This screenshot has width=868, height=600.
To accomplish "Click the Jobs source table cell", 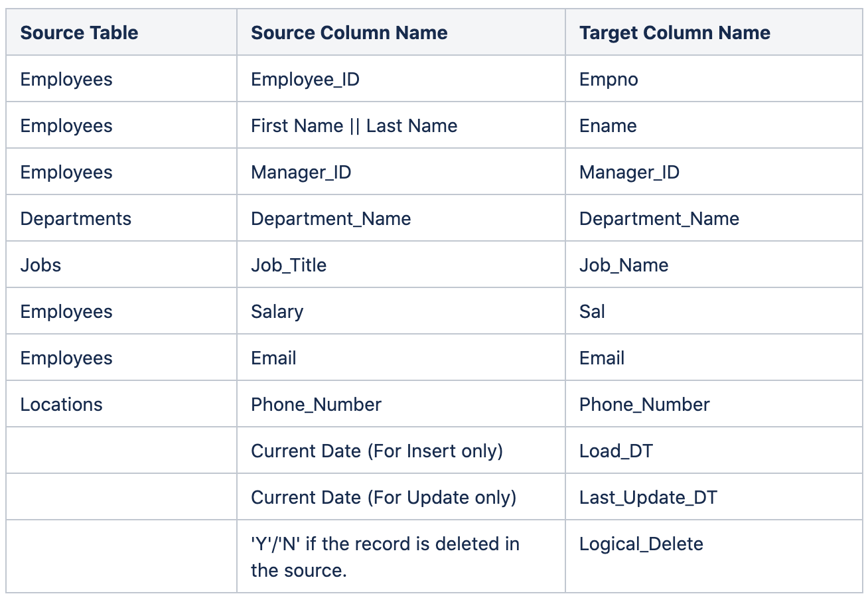I will tap(40, 265).
